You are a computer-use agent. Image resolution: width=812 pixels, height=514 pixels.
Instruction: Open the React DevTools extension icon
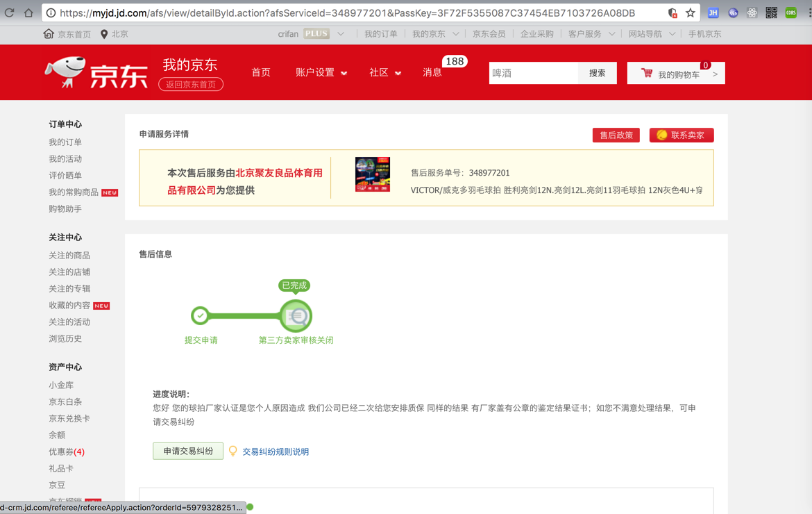point(752,13)
